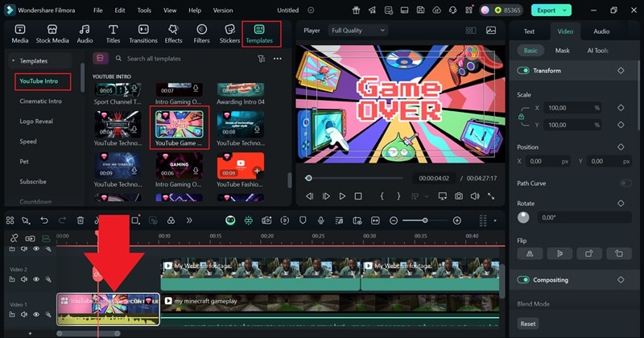The width and height of the screenshot is (644, 338).
Task: Collapse the Templates category tree
Action: [x=13, y=61]
